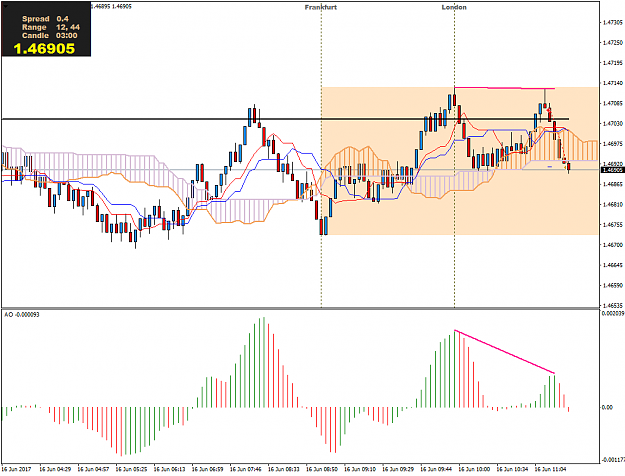Screen dimensions: 625x476
Task: Select the pink trendline above the price highs
Action: coord(505,88)
